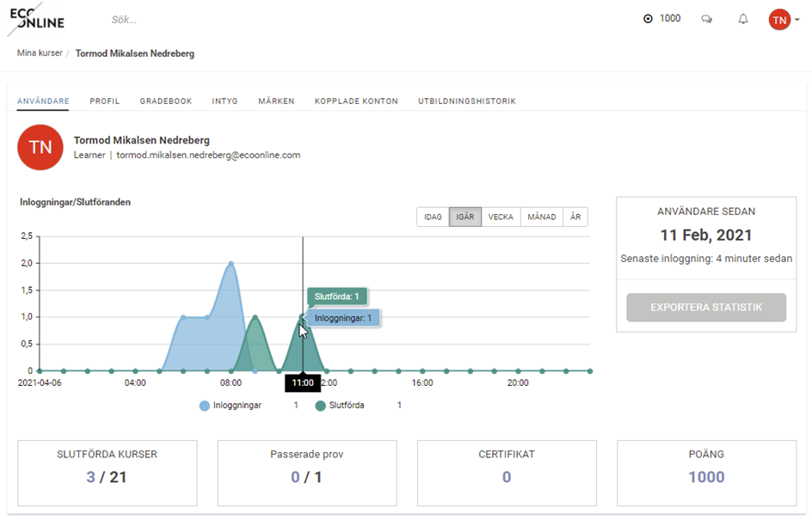The height and width of the screenshot is (520, 812).
Task: Click the Tormod Mikalsen Nedreberg breadcrumb
Action: tap(135, 53)
